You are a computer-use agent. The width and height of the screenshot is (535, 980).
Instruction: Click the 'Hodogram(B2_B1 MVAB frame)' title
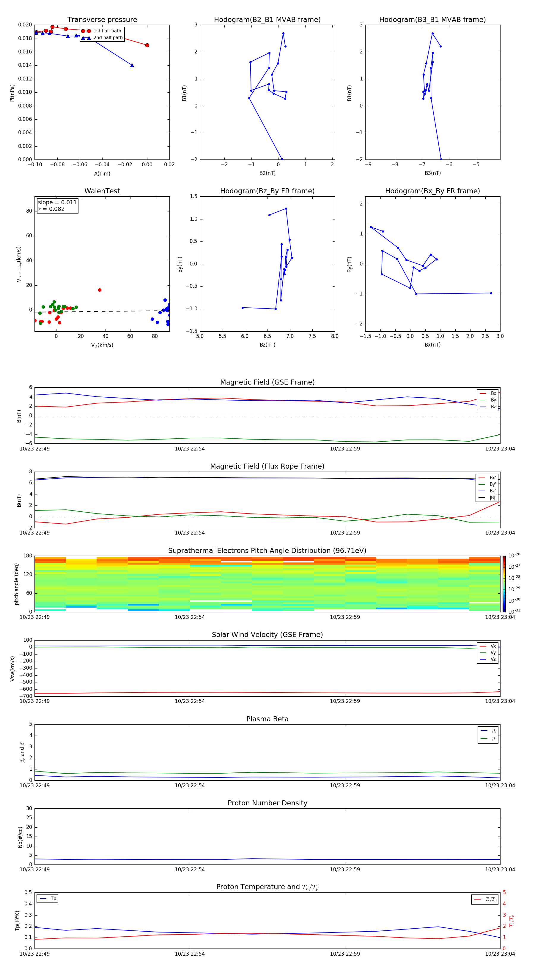click(267, 20)
